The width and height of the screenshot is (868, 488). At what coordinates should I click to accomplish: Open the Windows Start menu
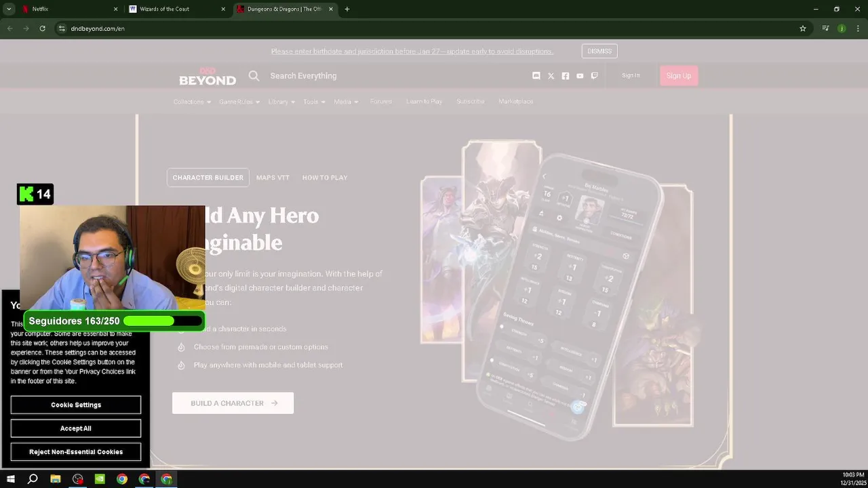(11, 479)
